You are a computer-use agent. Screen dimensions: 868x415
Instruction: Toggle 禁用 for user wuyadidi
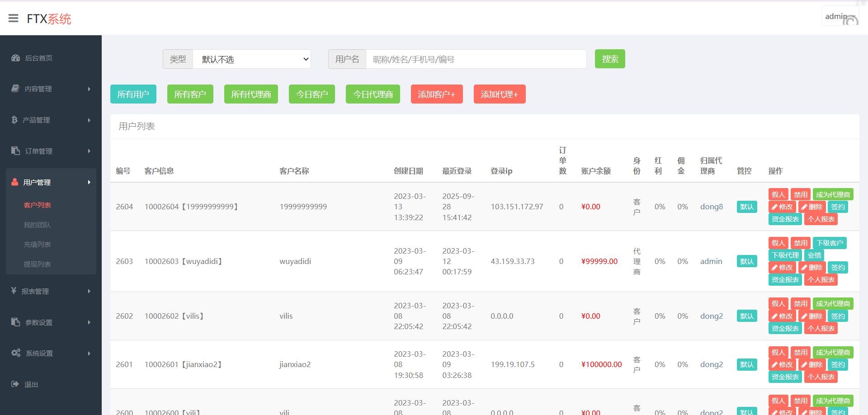(800, 243)
